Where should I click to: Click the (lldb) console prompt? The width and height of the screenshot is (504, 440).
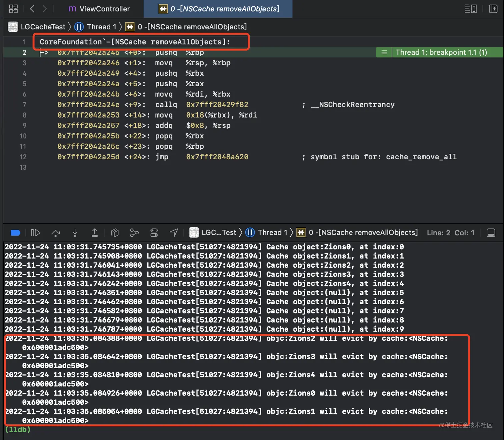[x=18, y=430]
